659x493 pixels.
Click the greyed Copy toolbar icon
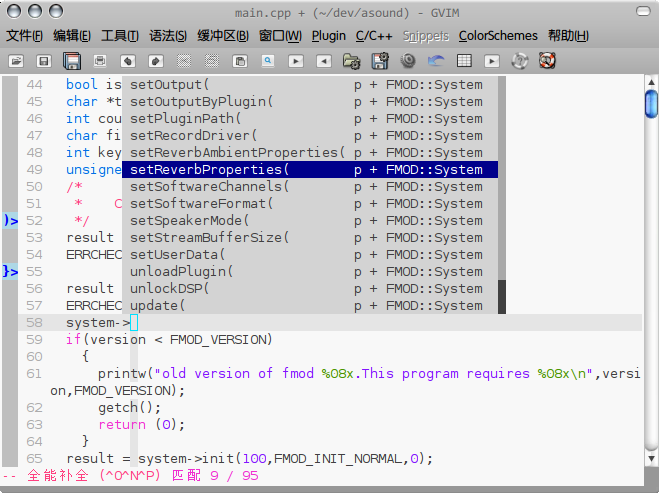pos(212,61)
